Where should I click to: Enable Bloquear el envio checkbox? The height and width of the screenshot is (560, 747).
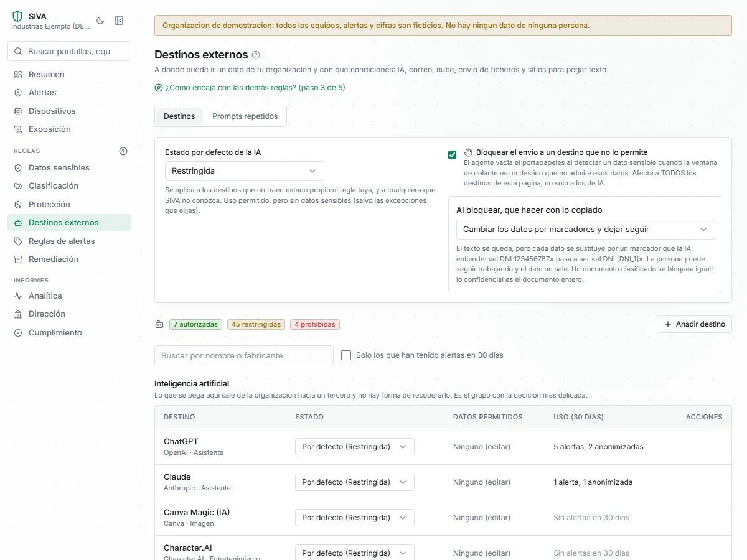[453, 155]
